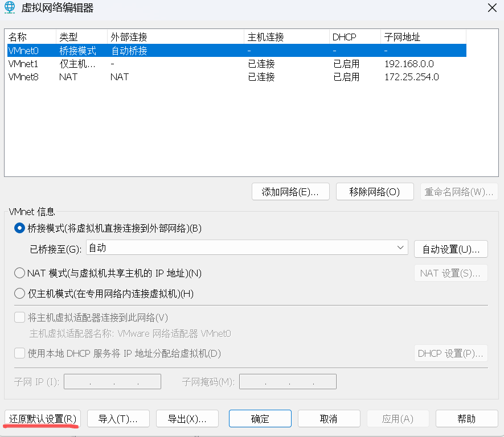Viewport: 504px width, 437px height.
Task: Select the 仅主机模式 radio button
Action: click(x=19, y=293)
